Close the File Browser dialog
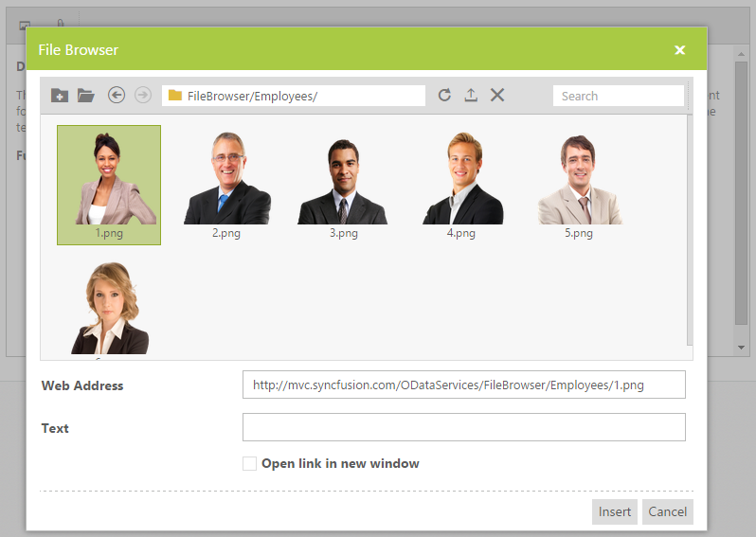Viewport: 756px width, 537px height. click(680, 50)
